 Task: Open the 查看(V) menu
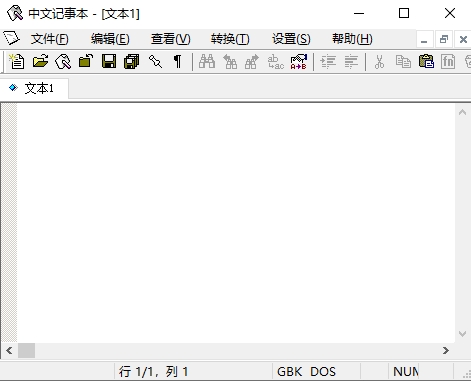[171, 39]
